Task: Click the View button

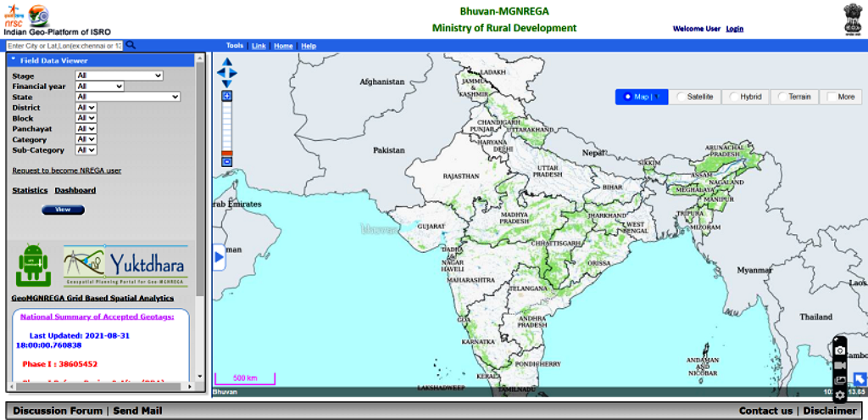Action: [63, 210]
